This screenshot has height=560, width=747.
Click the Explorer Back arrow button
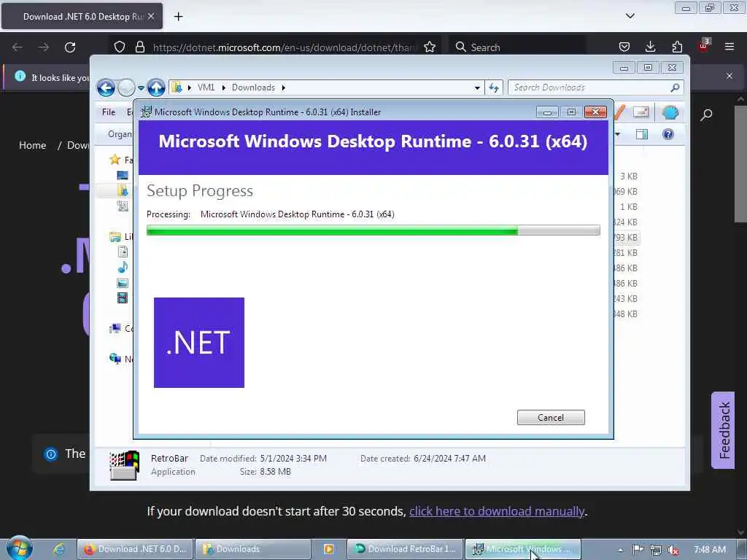tap(106, 88)
